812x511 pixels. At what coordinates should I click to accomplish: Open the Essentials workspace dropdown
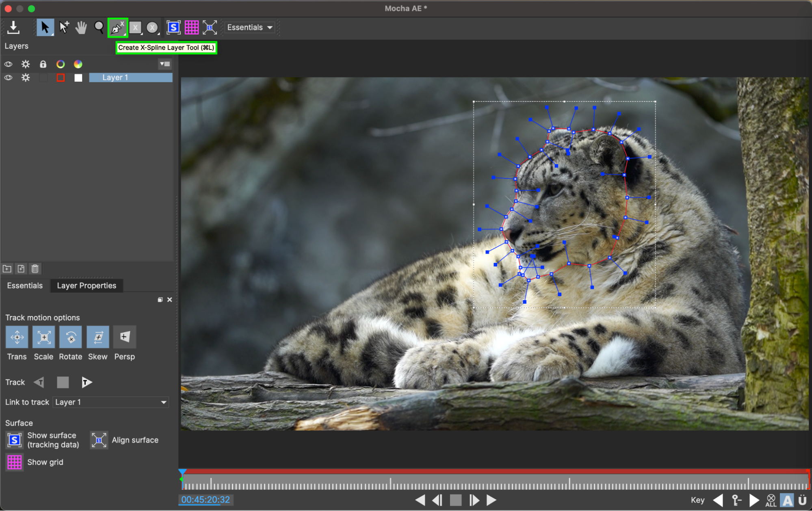click(x=250, y=28)
